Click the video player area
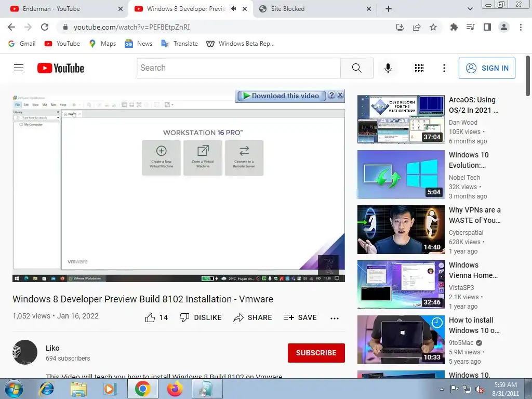Viewport: 532px width, 399px height. pos(179,188)
